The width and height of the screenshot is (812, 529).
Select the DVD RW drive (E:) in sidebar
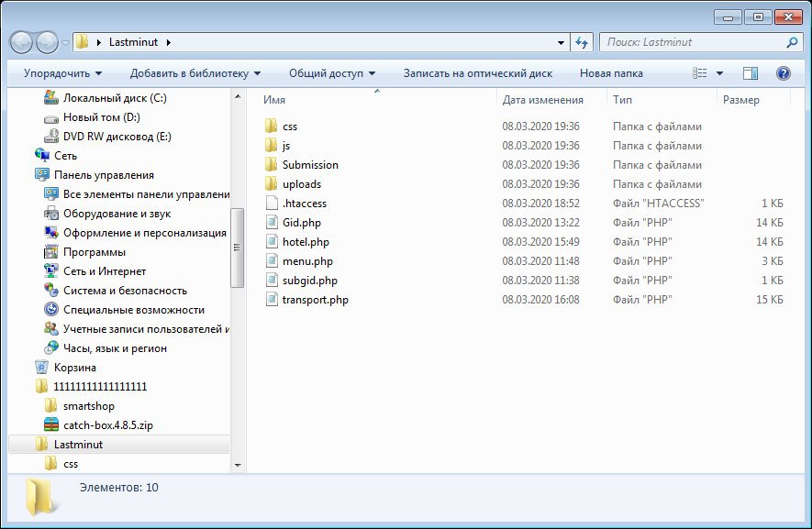pos(117,137)
